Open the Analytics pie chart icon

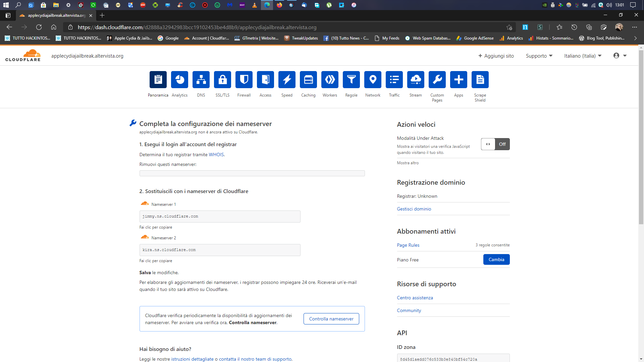(x=179, y=80)
